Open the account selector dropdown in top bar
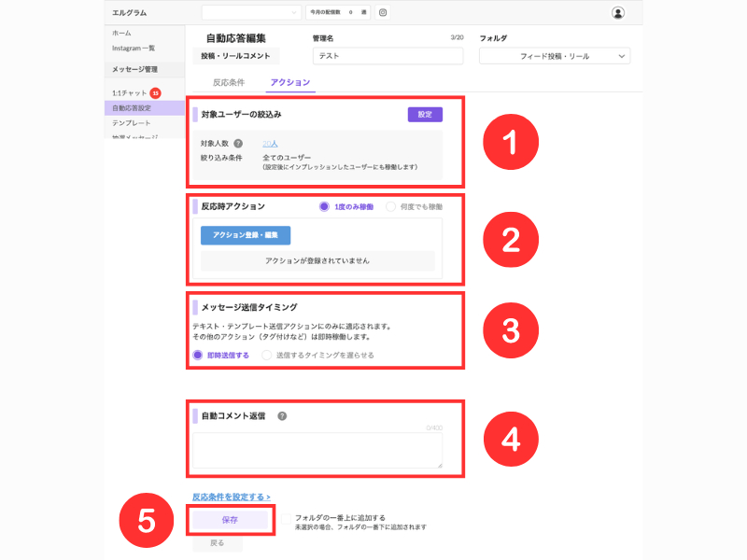747x560 pixels. [251, 12]
